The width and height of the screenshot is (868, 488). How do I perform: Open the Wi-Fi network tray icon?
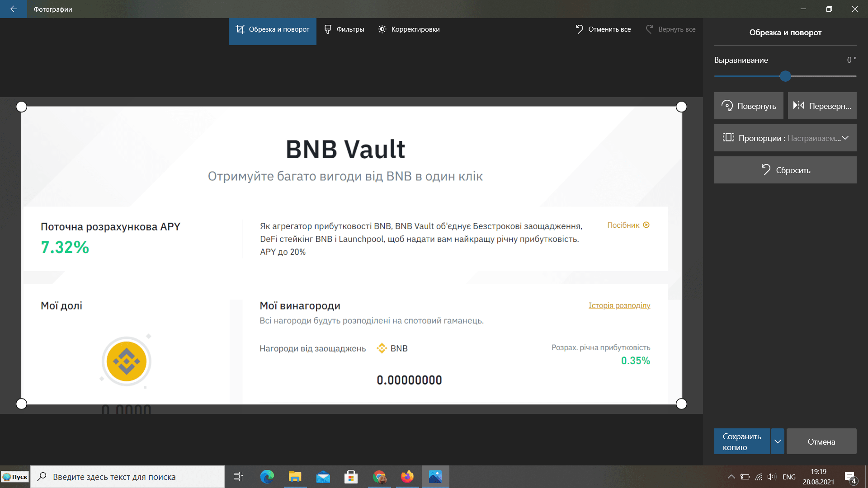759,477
